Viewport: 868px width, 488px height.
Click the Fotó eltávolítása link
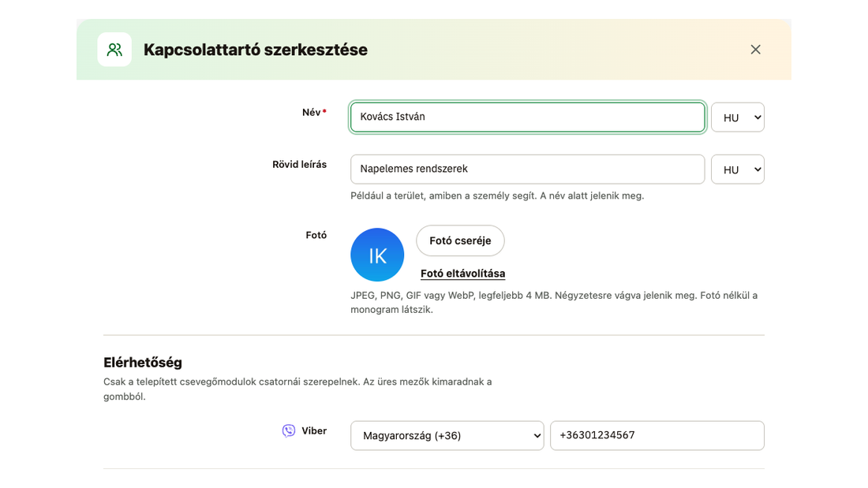click(462, 274)
